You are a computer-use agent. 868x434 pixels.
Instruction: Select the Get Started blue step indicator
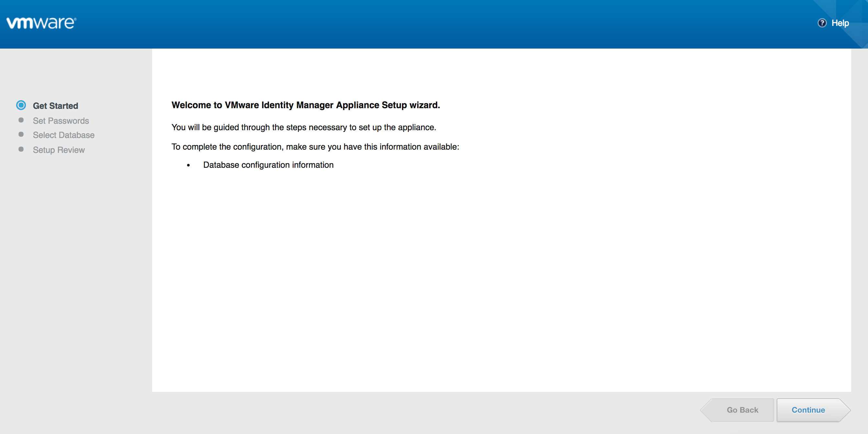[x=21, y=105]
